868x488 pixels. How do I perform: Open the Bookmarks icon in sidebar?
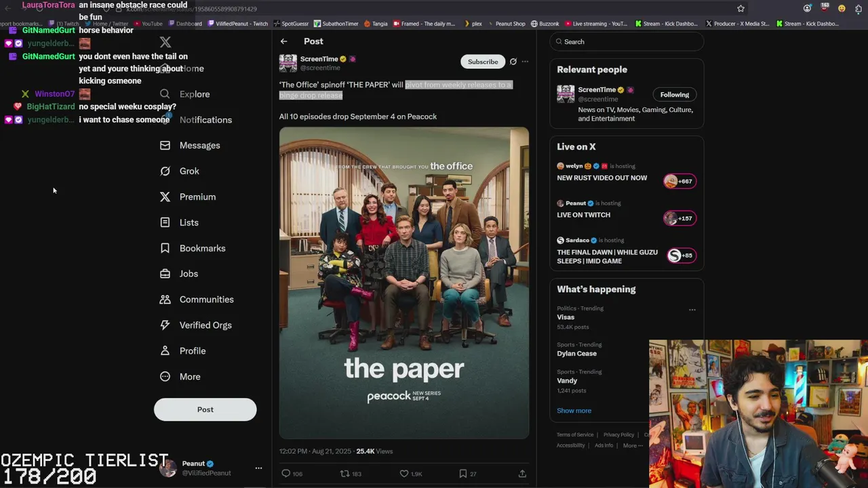(x=165, y=248)
